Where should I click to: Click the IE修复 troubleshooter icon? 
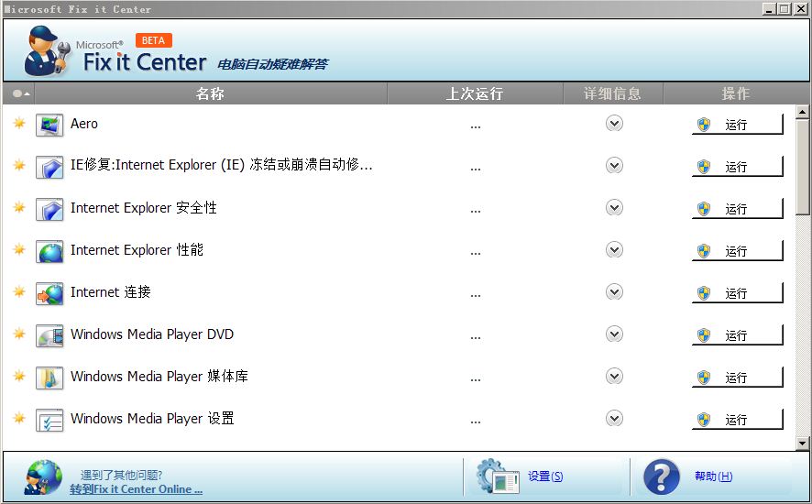coord(49,167)
